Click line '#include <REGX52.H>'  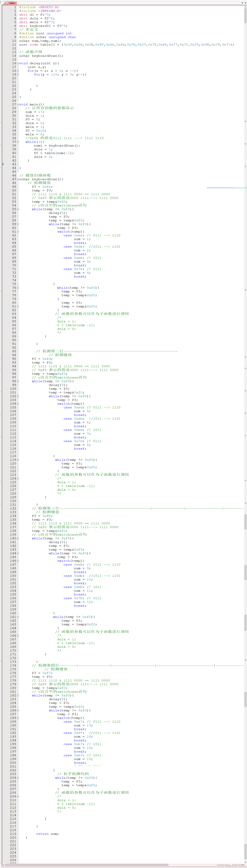pyautogui.click(x=39, y=7)
